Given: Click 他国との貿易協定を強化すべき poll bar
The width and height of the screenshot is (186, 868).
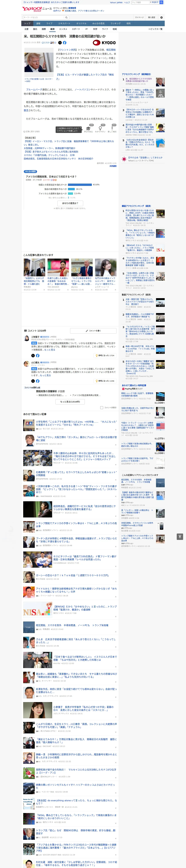Looking at the screenshot, I should [x=80, y=185].
